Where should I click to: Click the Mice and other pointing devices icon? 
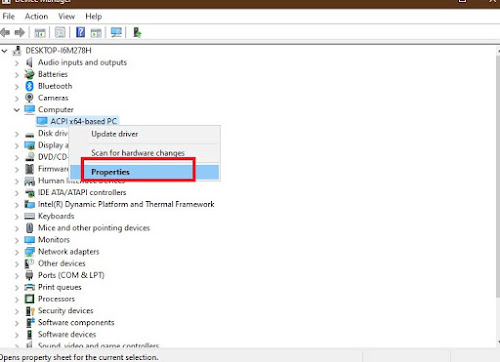pyautogui.click(x=29, y=228)
